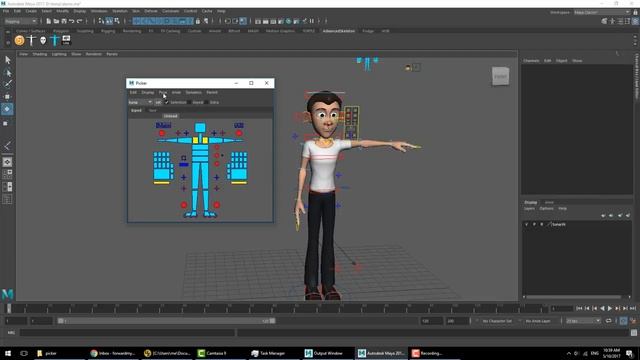The width and height of the screenshot is (640, 360).
Task: Click the MEL command line input field
Action: tap(128, 333)
